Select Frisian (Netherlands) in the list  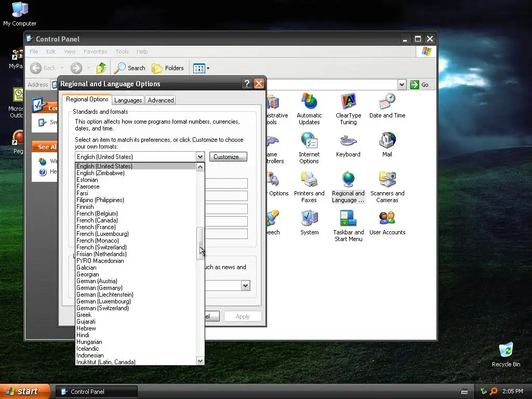pyautogui.click(x=136, y=254)
